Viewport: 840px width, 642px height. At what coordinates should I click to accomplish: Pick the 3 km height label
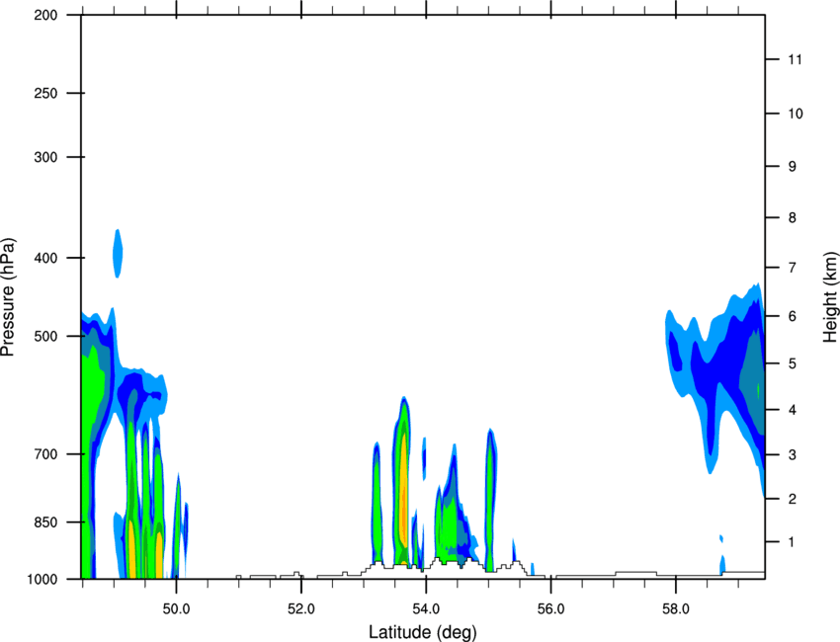point(793,455)
